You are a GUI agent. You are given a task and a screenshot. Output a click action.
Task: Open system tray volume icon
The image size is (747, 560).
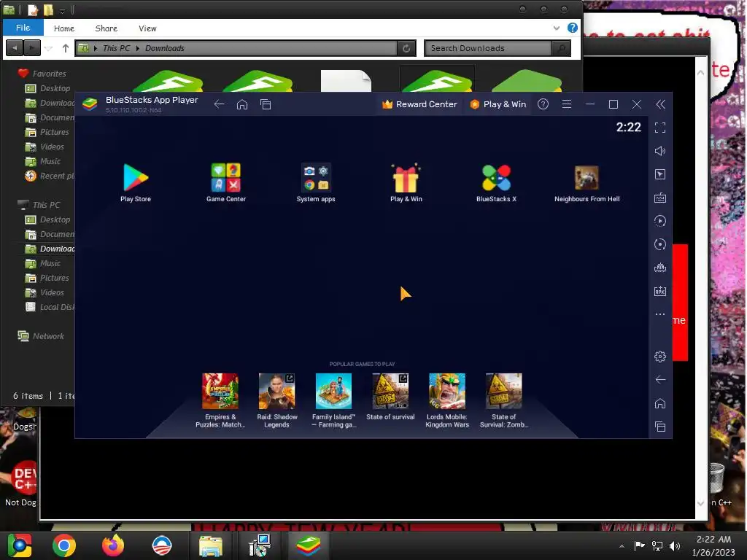pyautogui.click(x=675, y=545)
